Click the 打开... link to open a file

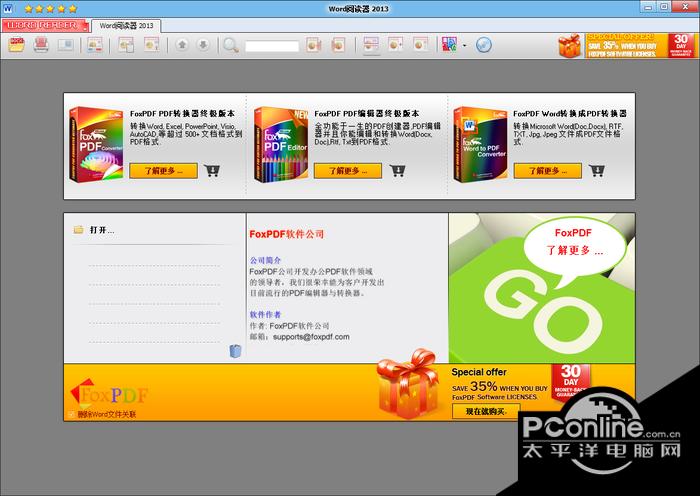(x=102, y=230)
